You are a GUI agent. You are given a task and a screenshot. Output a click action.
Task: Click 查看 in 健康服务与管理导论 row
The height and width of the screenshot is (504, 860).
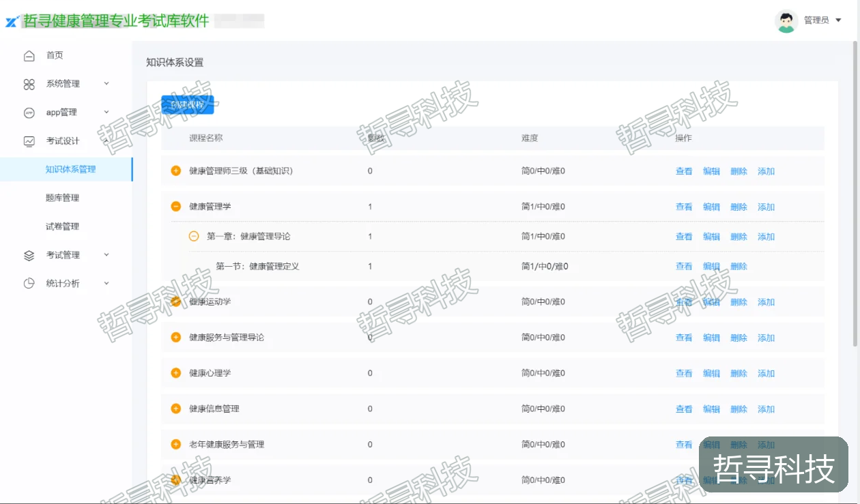[x=684, y=338]
